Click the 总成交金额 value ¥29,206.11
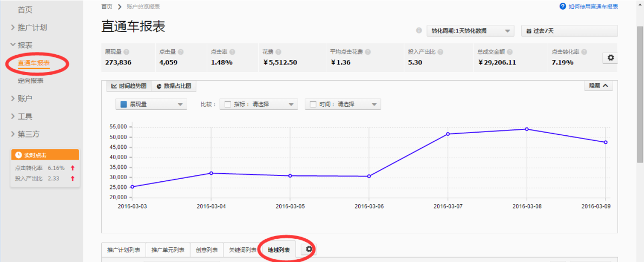The width and height of the screenshot is (644, 262). click(497, 62)
